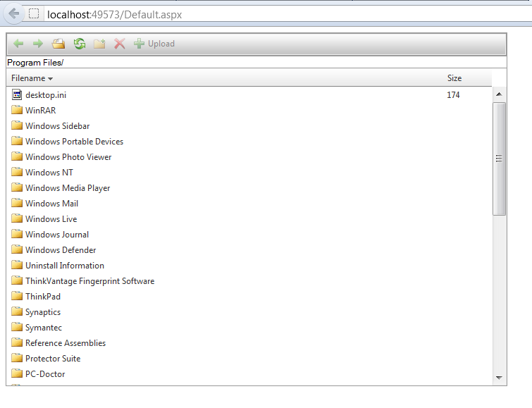
Task: Select ThinkVantage Fingerprint Software name
Action: [x=89, y=281]
